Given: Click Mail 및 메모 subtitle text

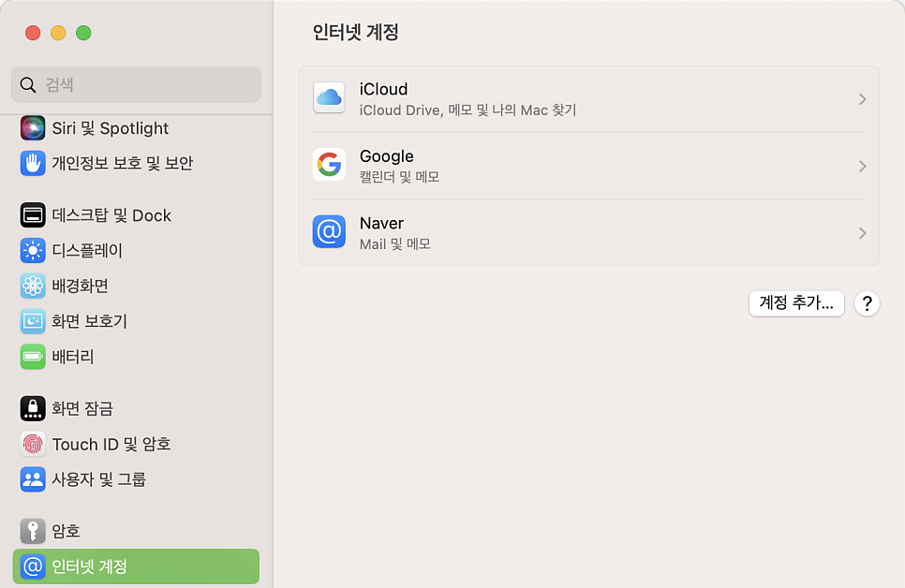Looking at the screenshot, I should (x=395, y=244).
